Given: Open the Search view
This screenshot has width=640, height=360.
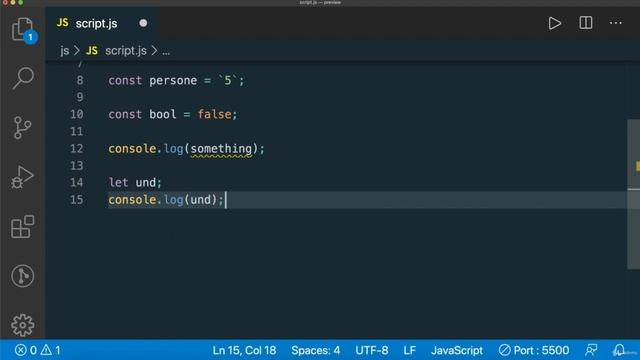Looking at the screenshot, I should click(x=22, y=78).
